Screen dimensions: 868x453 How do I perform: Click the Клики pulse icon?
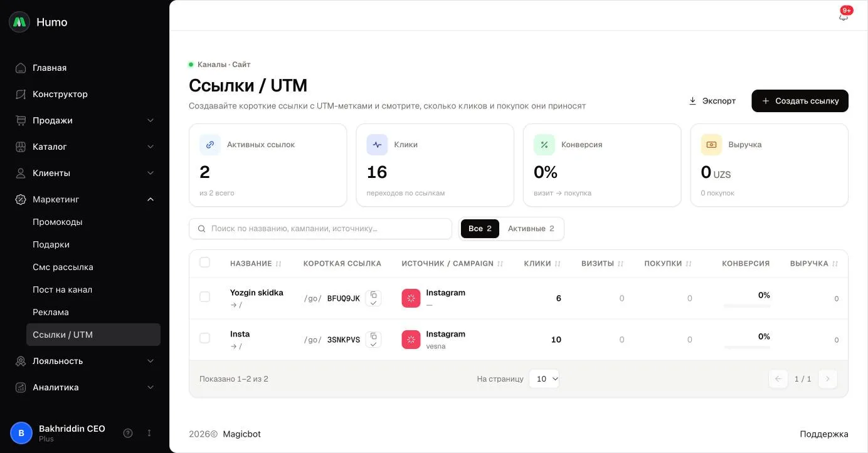(377, 145)
